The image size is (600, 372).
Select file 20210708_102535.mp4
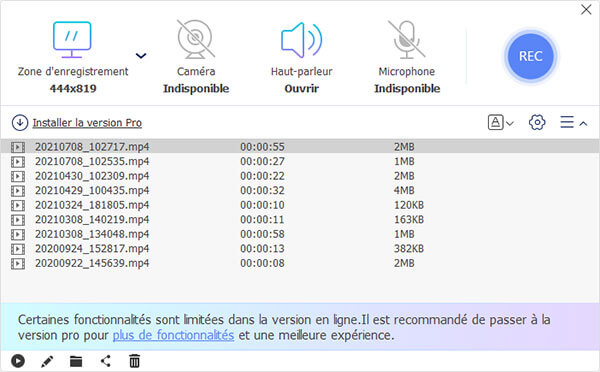click(300, 161)
